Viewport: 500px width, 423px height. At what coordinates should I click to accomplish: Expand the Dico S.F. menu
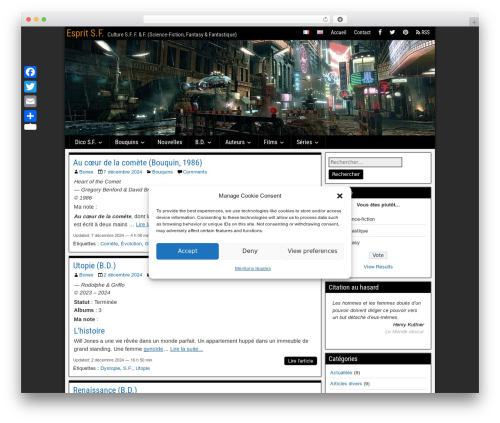coord(88,142)
